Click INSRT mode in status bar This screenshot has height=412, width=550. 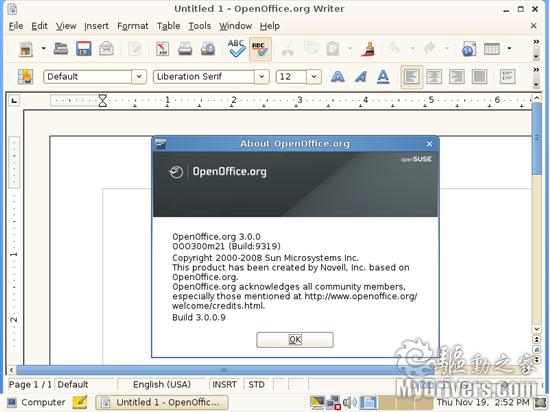pyautogui.click(x=224, y=385)
